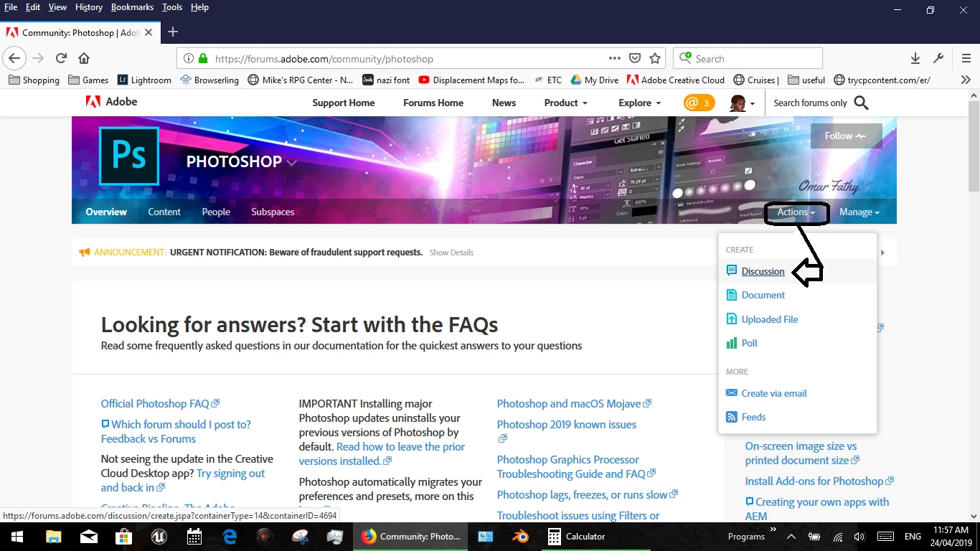
Task: Open Photoshop 2019 known issues link
Action: click(x=567, y=424)
